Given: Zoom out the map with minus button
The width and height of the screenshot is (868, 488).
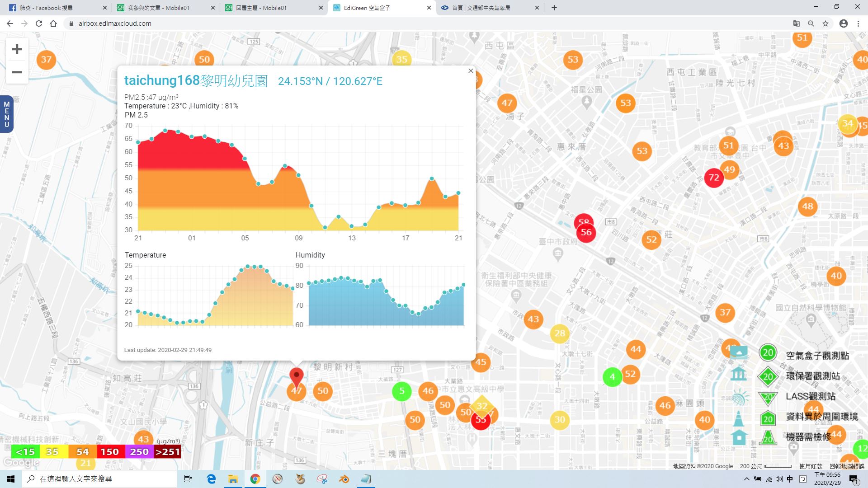Looking at the screenshot, I should coord(17,72).
